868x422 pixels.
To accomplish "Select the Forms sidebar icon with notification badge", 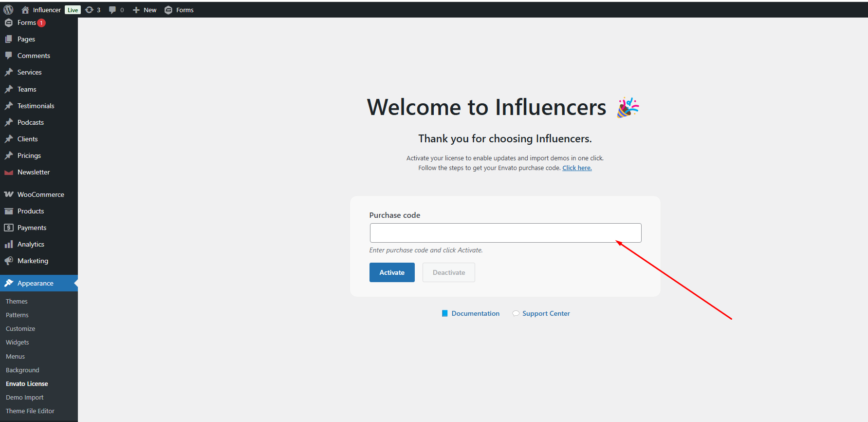I will 9,22.
